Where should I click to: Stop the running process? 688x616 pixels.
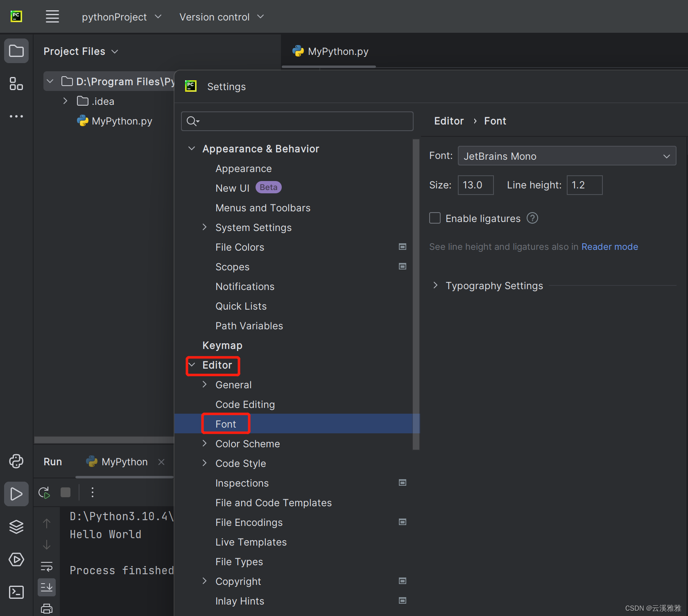(x=66, y=492)
